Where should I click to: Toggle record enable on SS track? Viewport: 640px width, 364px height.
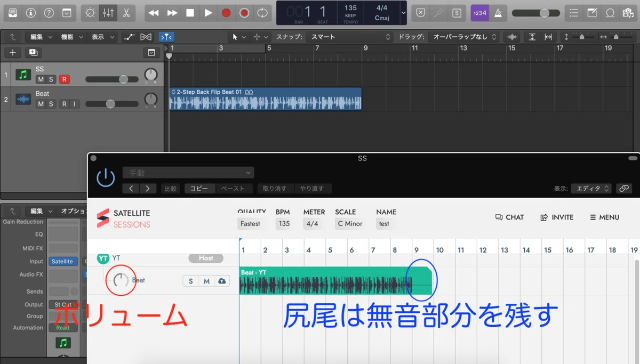click(65, 79)
